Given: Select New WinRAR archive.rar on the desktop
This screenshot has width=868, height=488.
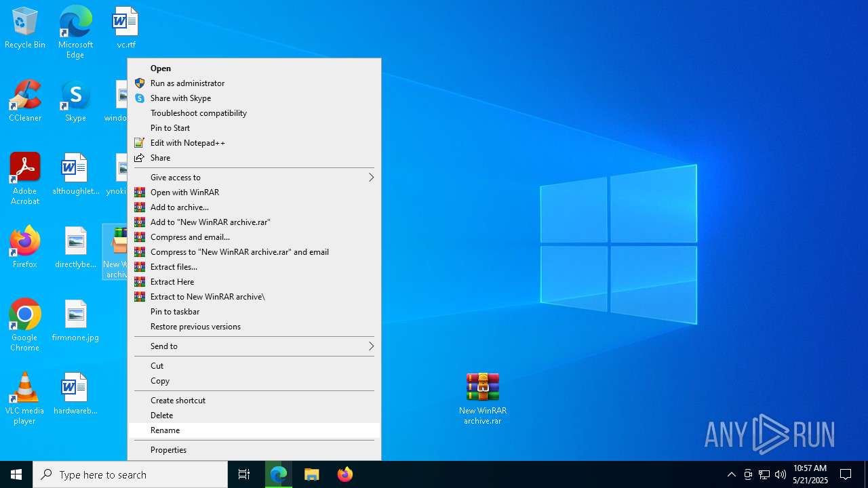Looking at the screenshot, I should coord(482,399).
